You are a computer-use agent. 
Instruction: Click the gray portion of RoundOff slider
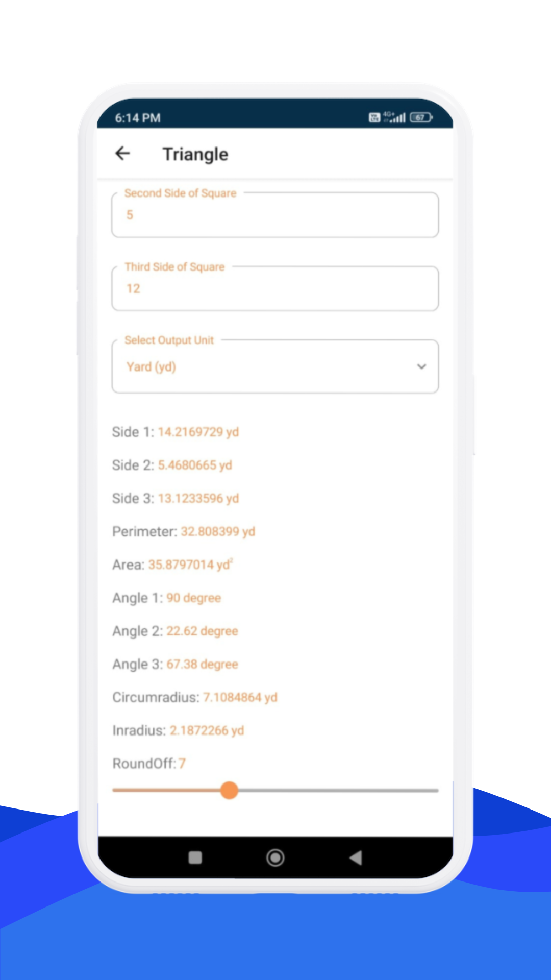[x=337, y=790]
